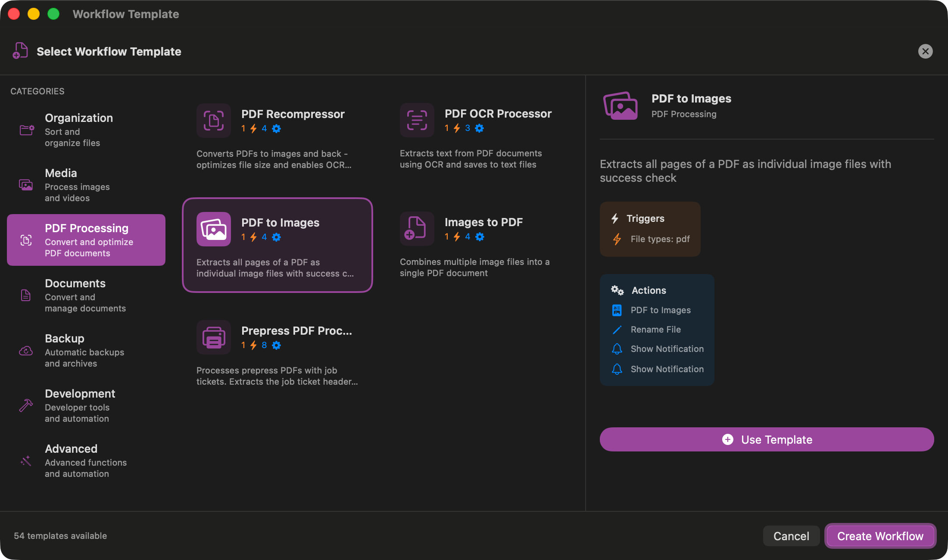
Task: Click the Create Workflow button
Action: point(880,536)
